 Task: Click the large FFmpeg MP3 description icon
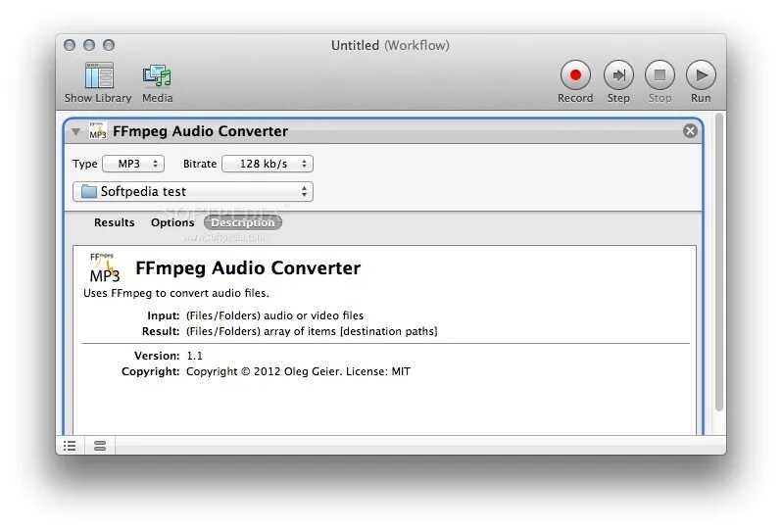pos(105,268)
